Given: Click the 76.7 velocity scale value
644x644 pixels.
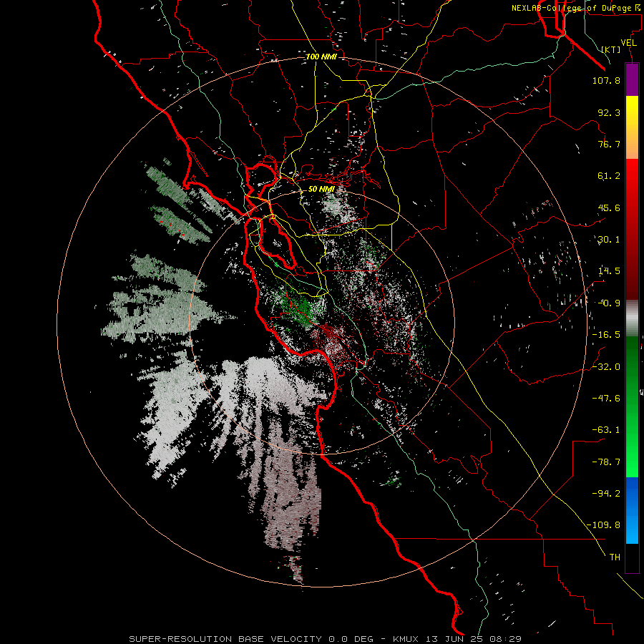Looking at the screenshot, I should (x=609, y=144).
